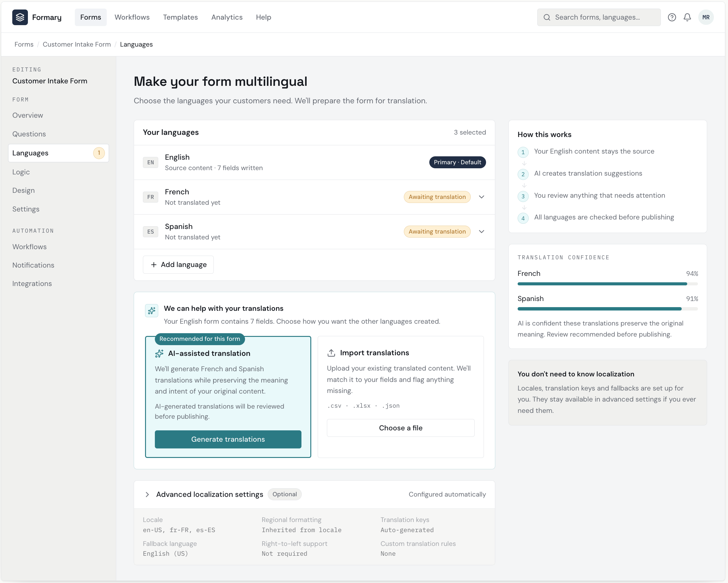The height and width of the screenshot is (583, 728).
Task: Click Spanish's Awaiting translation badge
Action: 437,232
